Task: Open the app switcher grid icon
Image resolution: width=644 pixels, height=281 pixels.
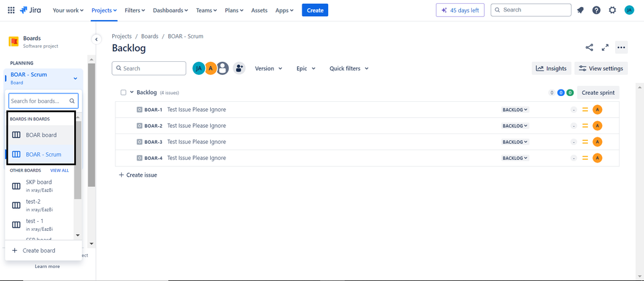Action: coord(11,10)
